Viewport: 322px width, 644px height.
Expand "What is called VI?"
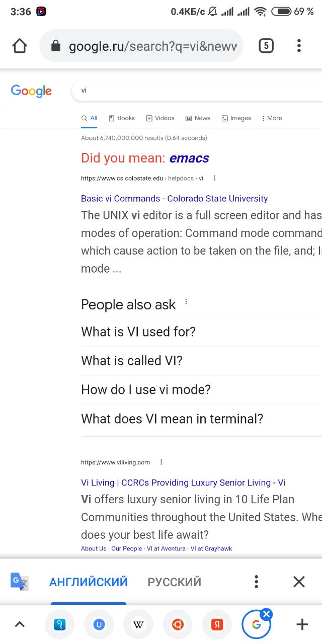point(201,361)
